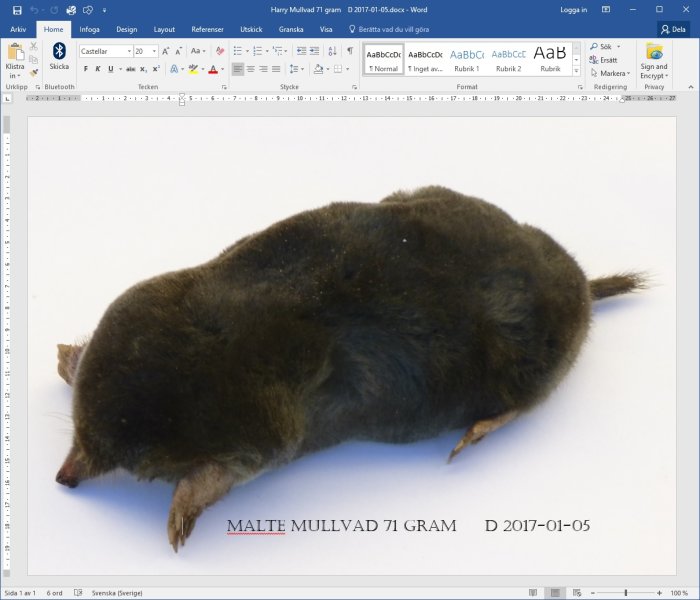Click the text effects A icon
Screen dimensions: 700x600
point(174,69)
